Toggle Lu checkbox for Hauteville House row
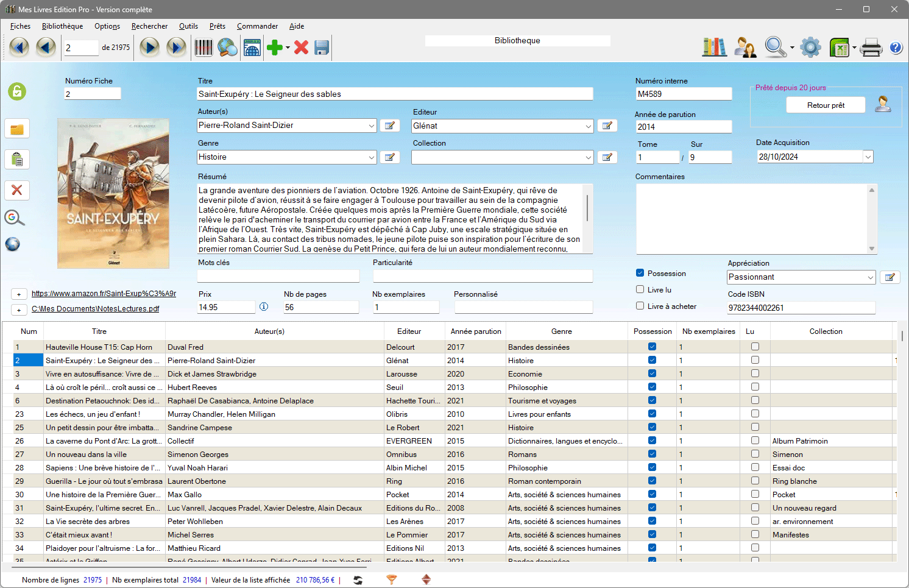909x588 pixels. click(755, 347)
